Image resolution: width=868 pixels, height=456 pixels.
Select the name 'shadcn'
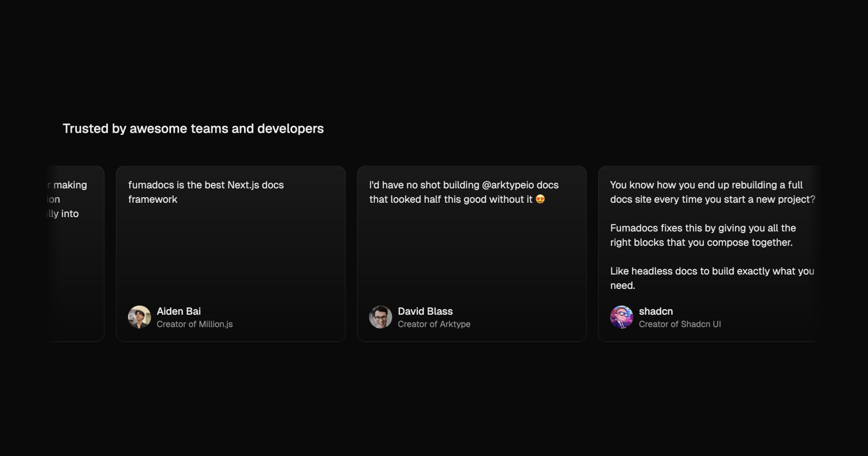coord(656,311)
